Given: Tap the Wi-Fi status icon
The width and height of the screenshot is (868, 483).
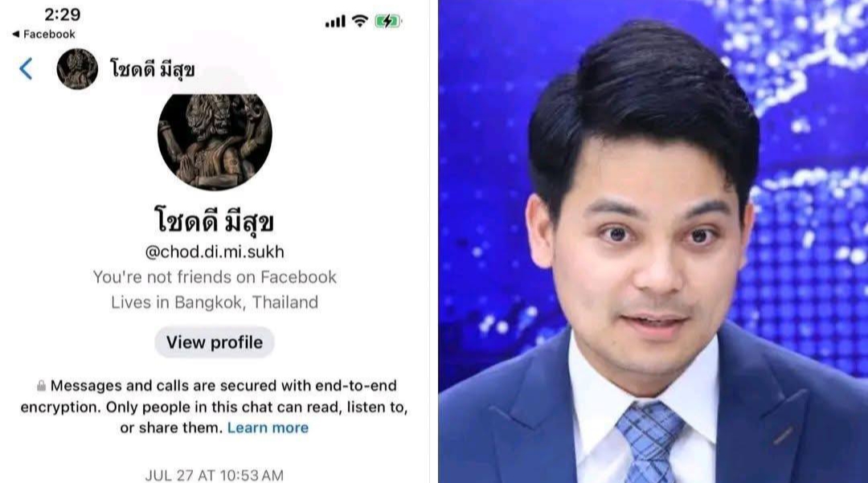Looking at the screenshot, I should pyautogui.click(x=360, y=21).
